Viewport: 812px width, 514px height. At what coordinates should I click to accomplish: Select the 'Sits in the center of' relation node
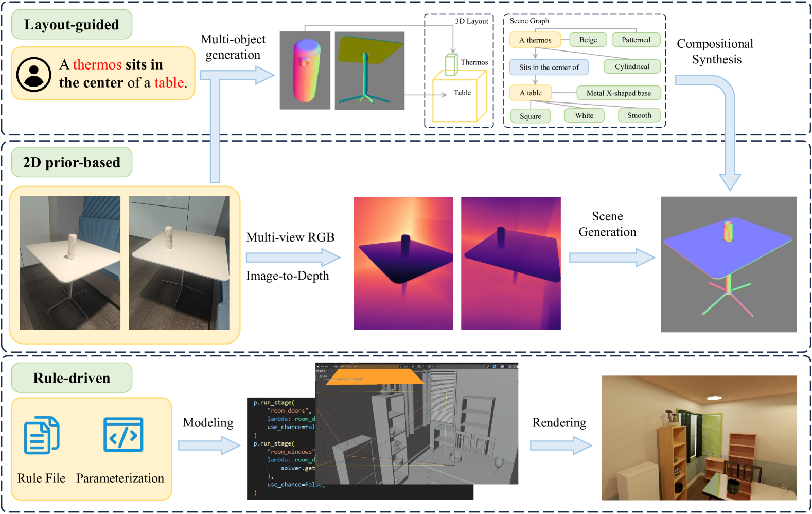[549, 67]
